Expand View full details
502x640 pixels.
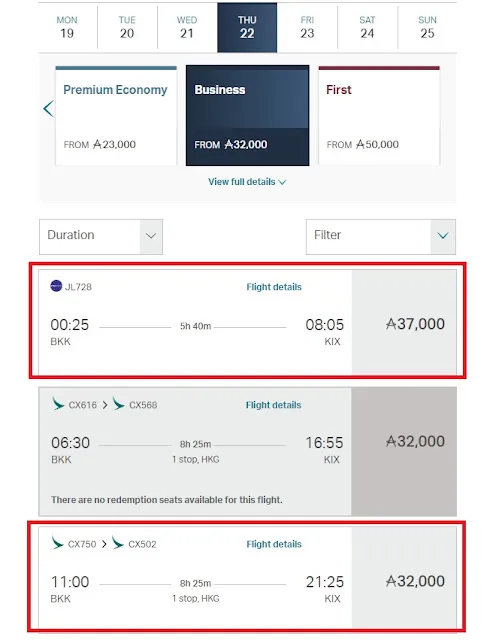click(x=247, y=182)
